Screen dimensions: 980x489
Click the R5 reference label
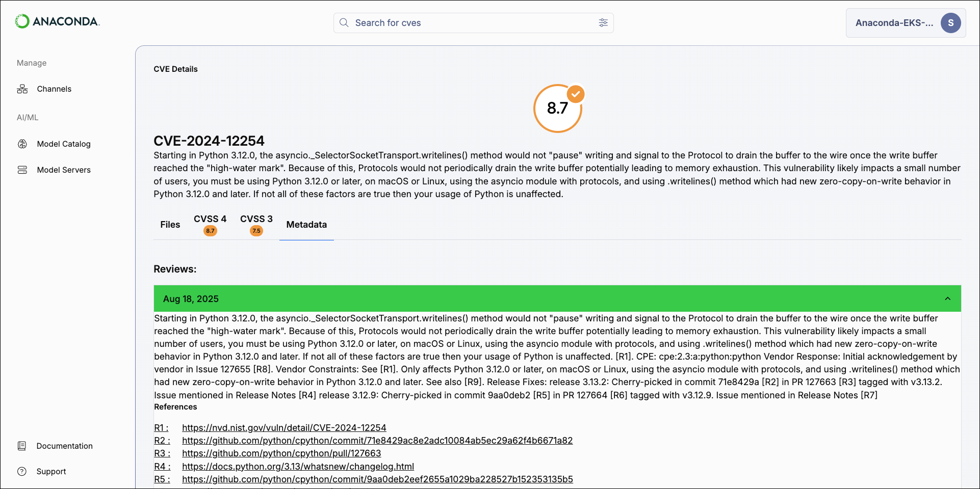tap(162, 479)
